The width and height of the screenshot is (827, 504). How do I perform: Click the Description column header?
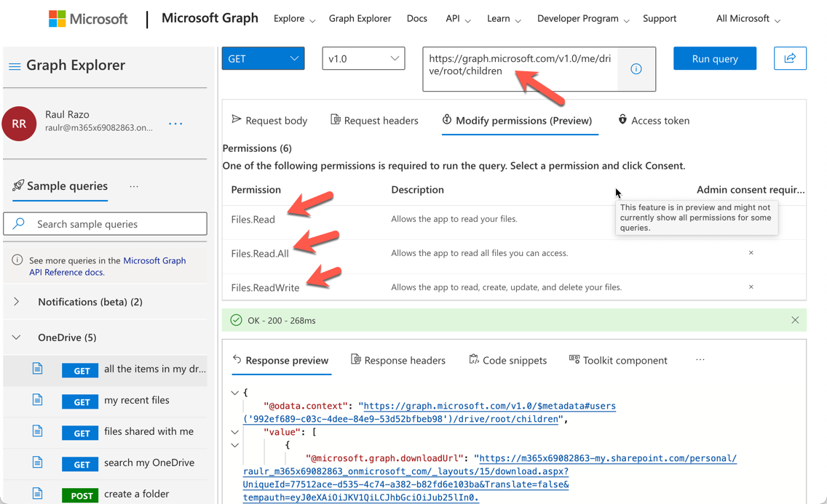pyautogui.click(x=417, y=190)
